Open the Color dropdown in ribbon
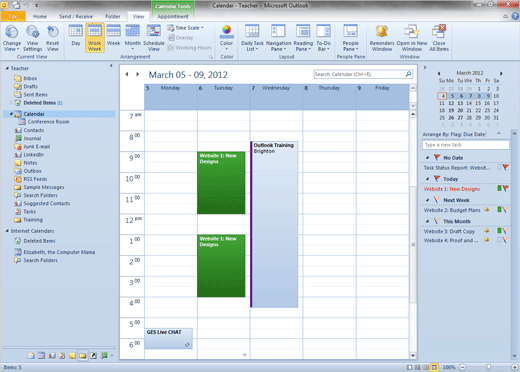 tap(226, 37)
